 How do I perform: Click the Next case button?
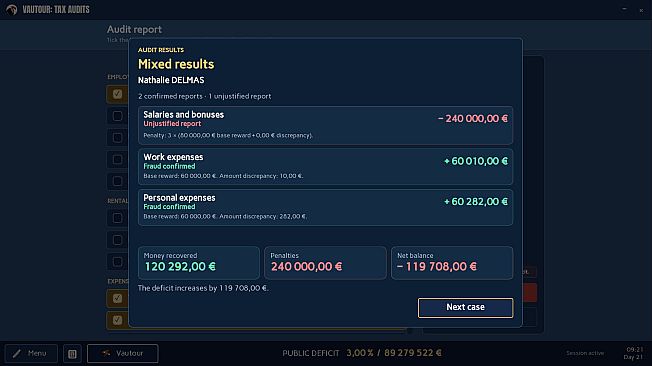(x=465, y=307)
